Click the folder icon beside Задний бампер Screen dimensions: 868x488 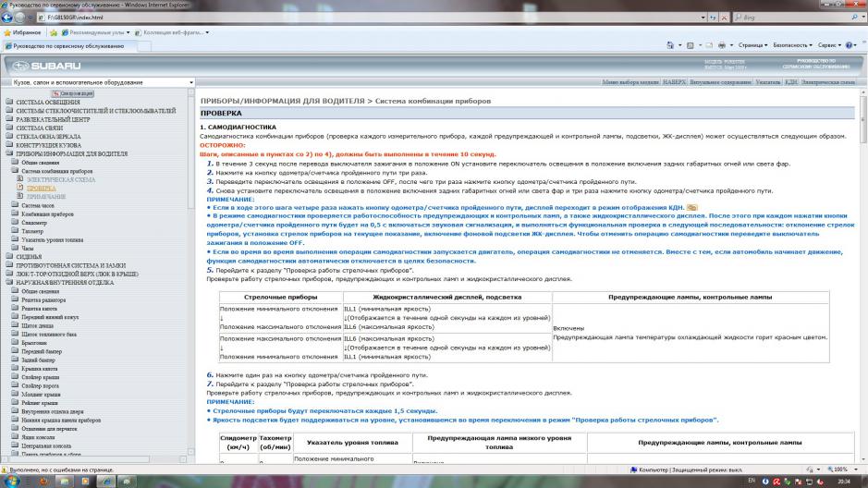click(x=15, y=360)
